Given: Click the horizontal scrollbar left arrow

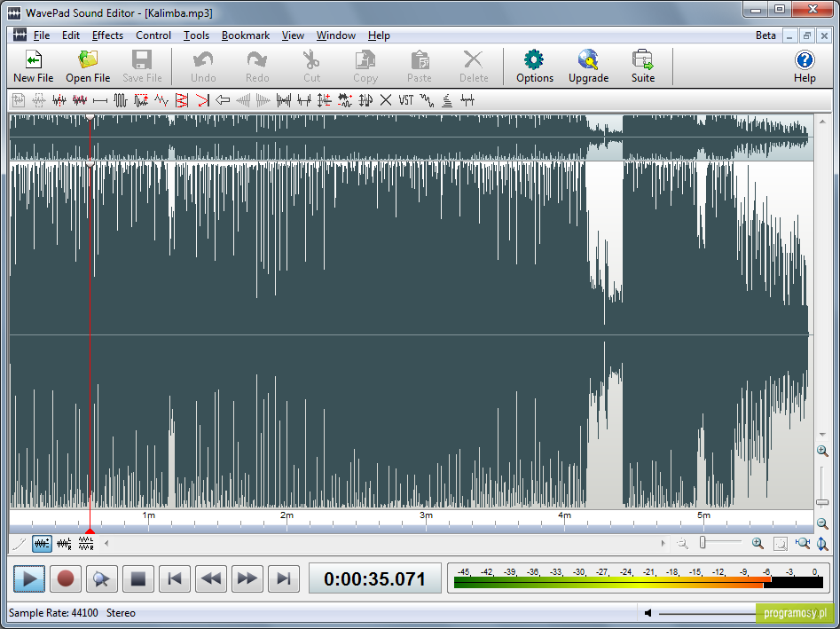Looking at the screenshot, I should (106, 543).
